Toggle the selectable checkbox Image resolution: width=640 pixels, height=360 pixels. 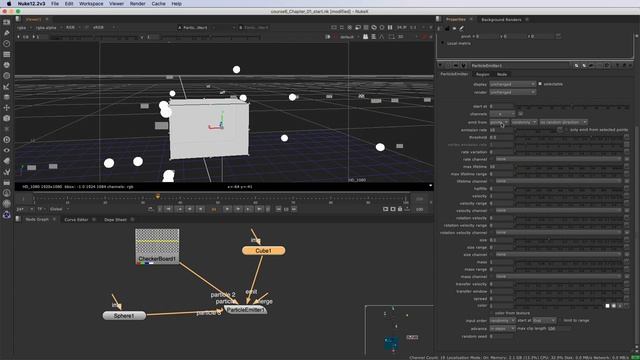point(540,84)
